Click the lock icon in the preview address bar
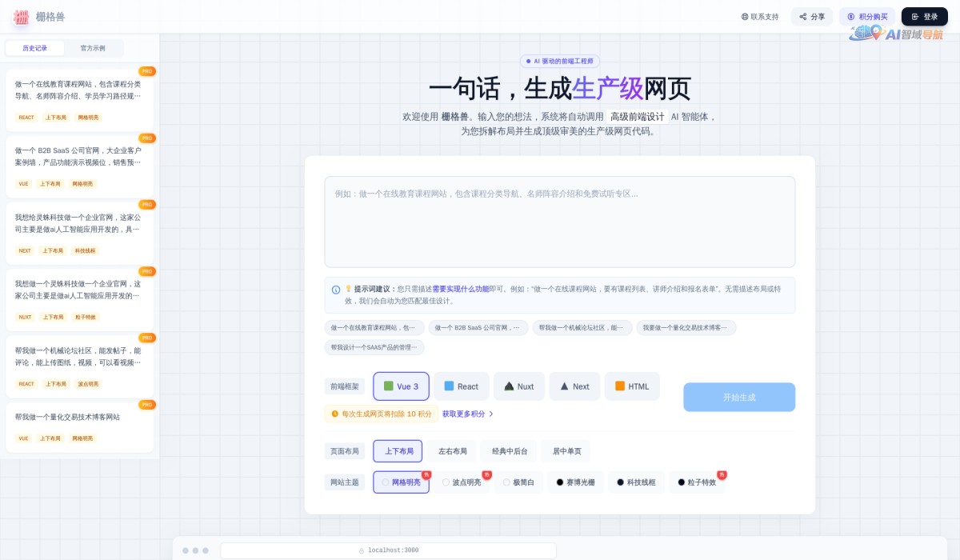960x560 pixels. [x=362, y=550]
